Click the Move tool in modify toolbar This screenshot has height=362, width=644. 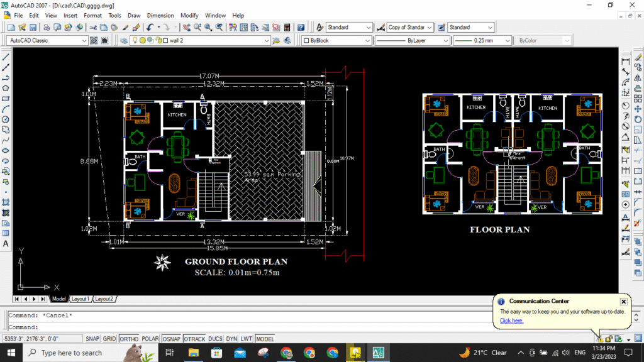pyautogui.click(x=638, y=109)
